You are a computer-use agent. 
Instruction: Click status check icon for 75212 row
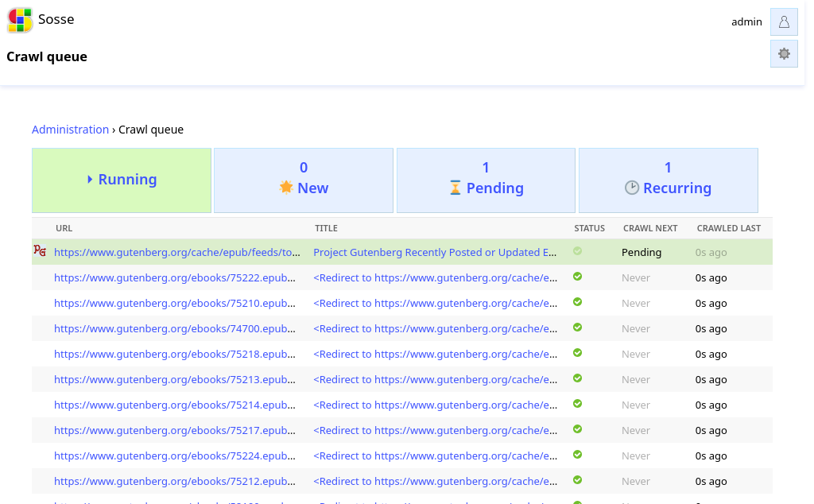click(577, 480)
